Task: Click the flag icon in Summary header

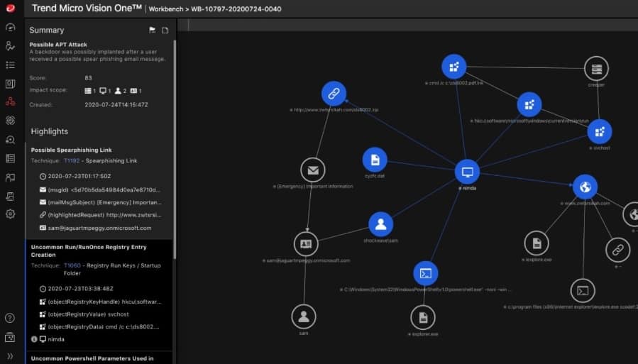Action: point(152,30)
